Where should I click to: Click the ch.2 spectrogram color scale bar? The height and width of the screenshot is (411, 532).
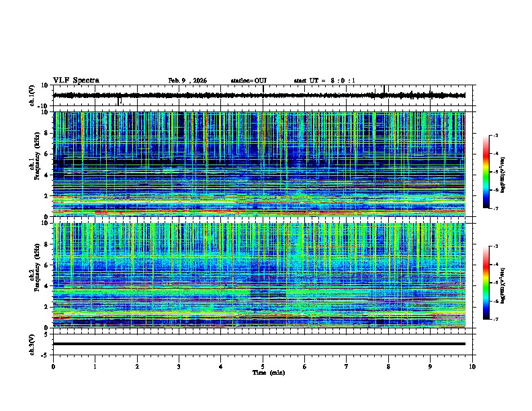(x=486, y=283)
